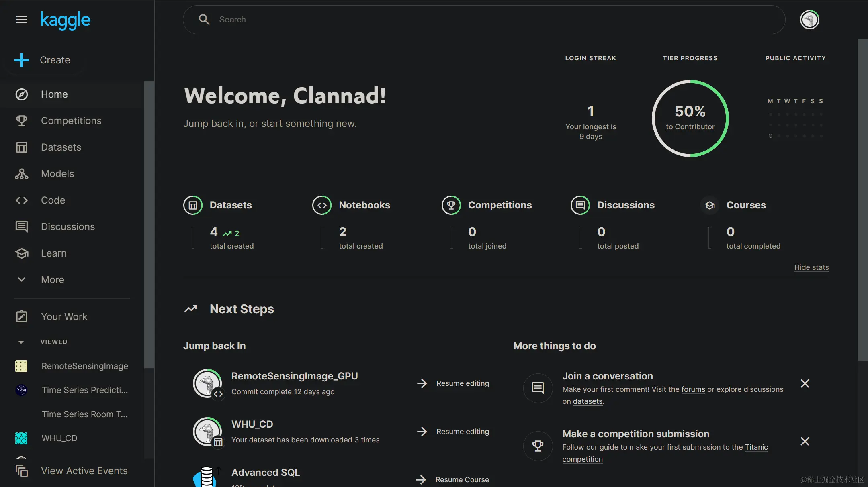868x487 pixels.
Task: Click the Discussions stats circle icon
Action: (580, 205)
